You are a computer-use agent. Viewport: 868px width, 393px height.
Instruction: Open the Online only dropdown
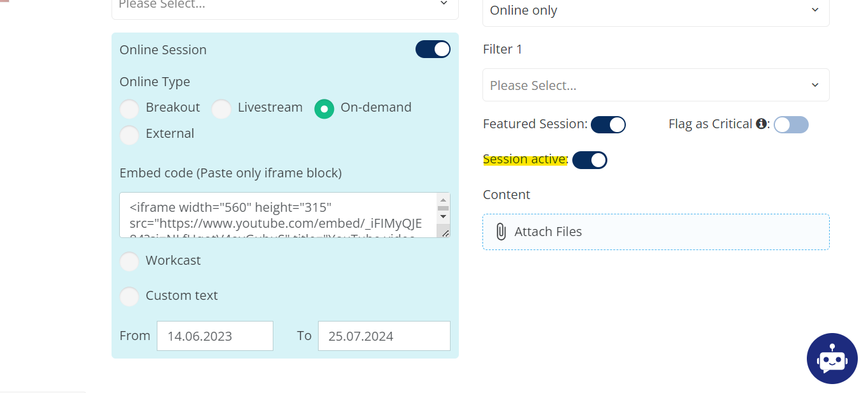tap(655, 11)
